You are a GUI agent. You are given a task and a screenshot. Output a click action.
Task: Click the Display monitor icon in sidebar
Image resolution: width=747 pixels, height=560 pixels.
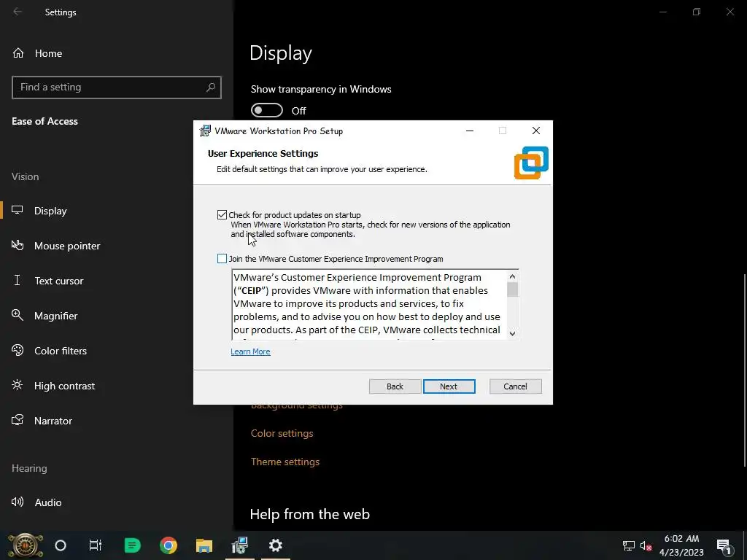click(18, 210)
